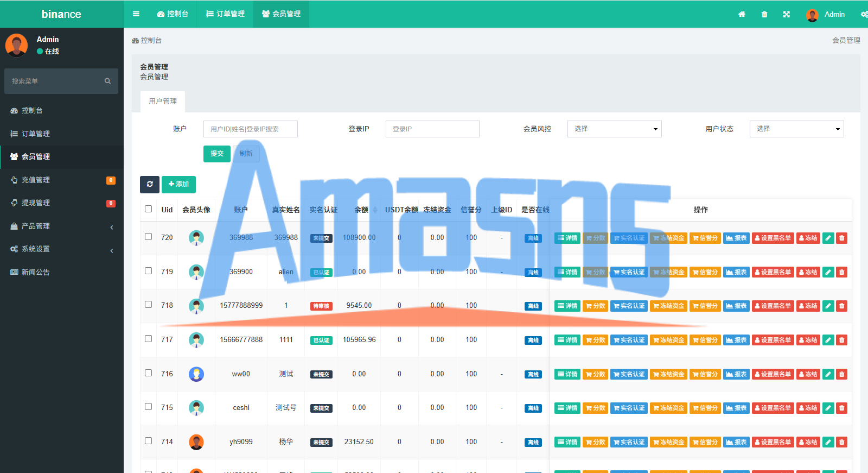Click the green 提交 button

(x=217, y=154)
